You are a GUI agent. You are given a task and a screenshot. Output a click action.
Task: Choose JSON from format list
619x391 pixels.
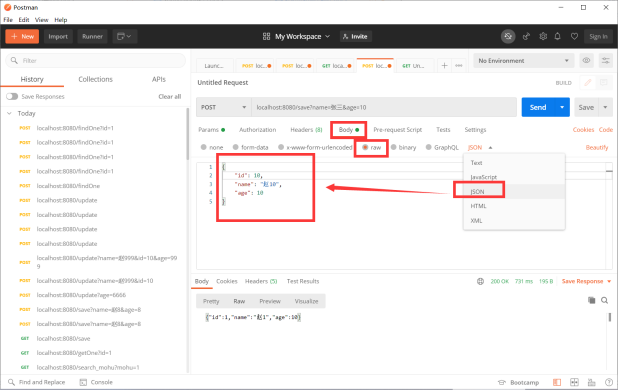(514, 192)
